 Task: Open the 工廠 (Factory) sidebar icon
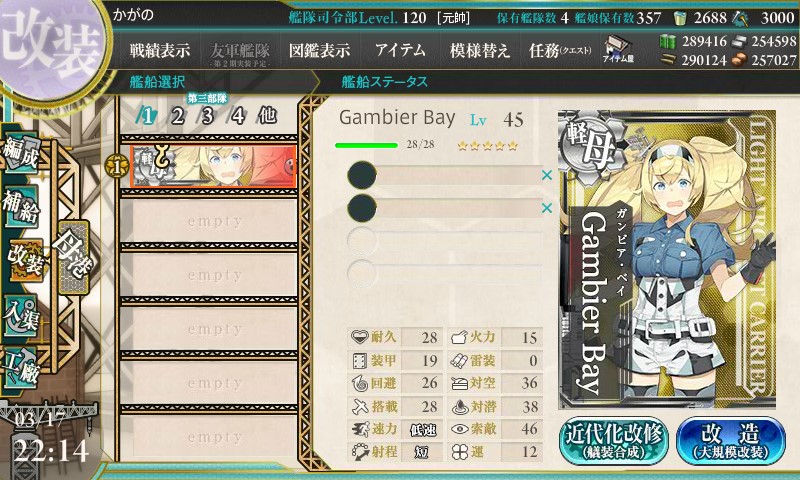(x=21, y=368)
